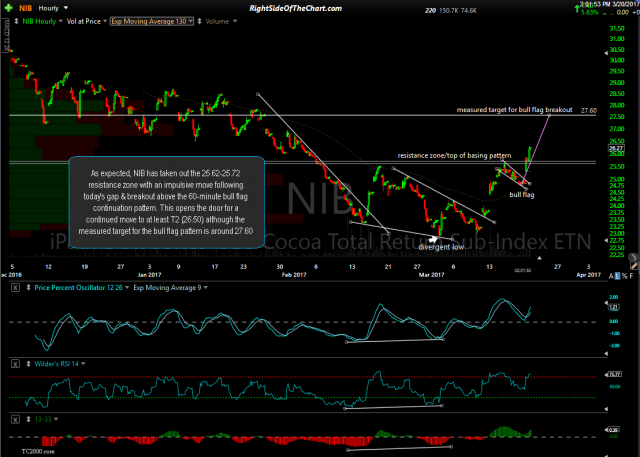
Task: Click the Apr 2017 label on date axis
Action: [x=588, y=275]
